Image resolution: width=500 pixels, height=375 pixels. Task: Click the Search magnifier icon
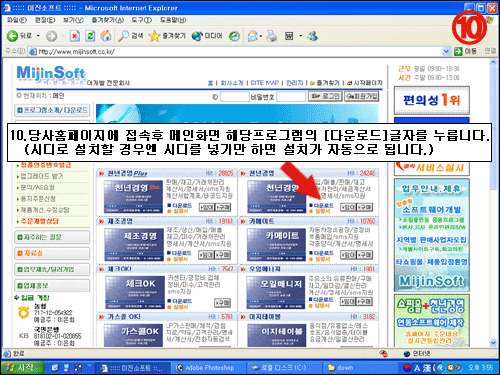click(x=123, y=36)
